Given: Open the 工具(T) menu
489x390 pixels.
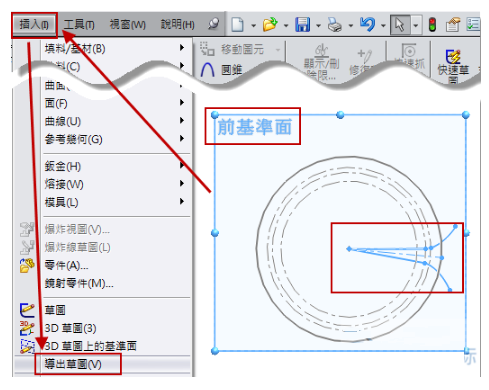Looking at the screenshot, I should (79, 25).
